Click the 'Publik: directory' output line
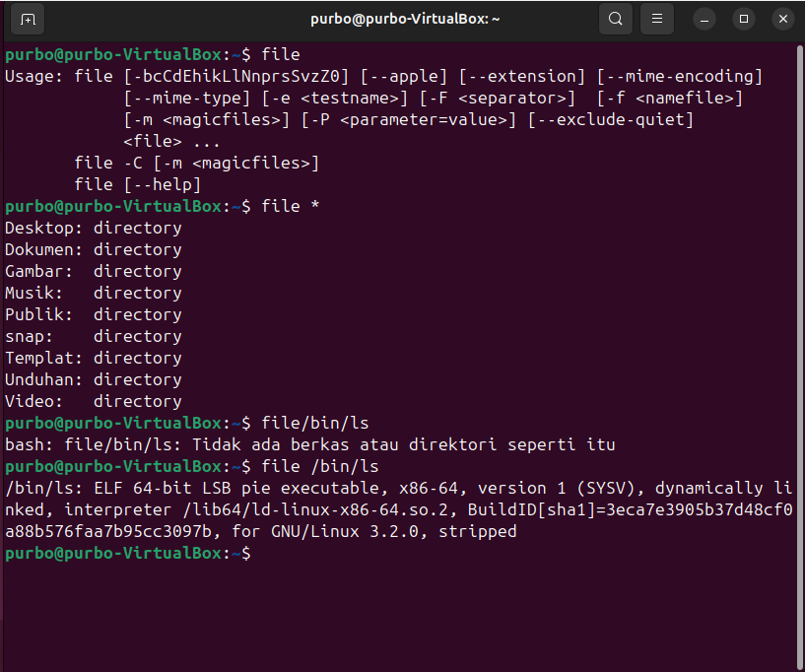This screenshot has width=805, height=672. 94,314
